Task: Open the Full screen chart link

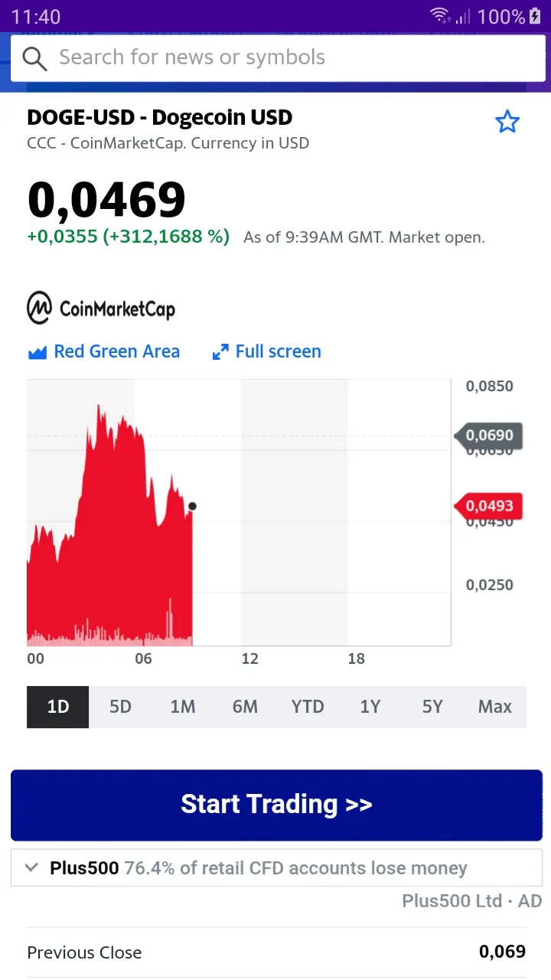Action: (278, 351)
